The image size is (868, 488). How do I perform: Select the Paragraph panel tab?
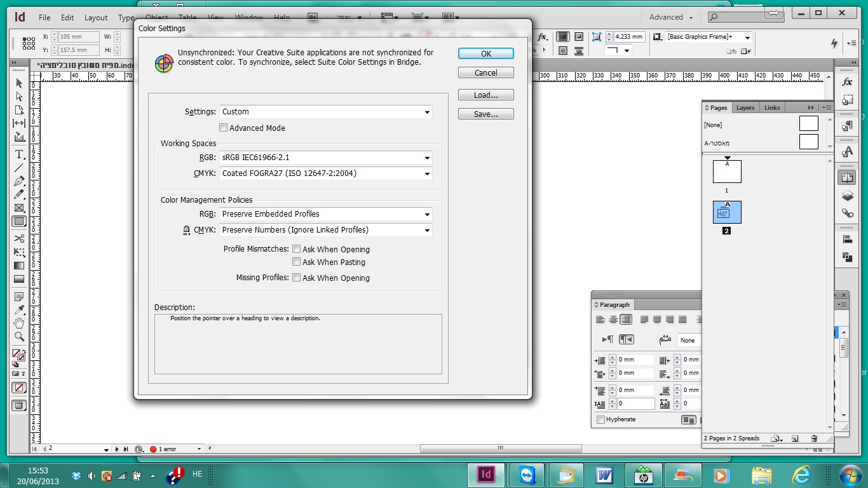pyautogui.click(x=611, y=305)
